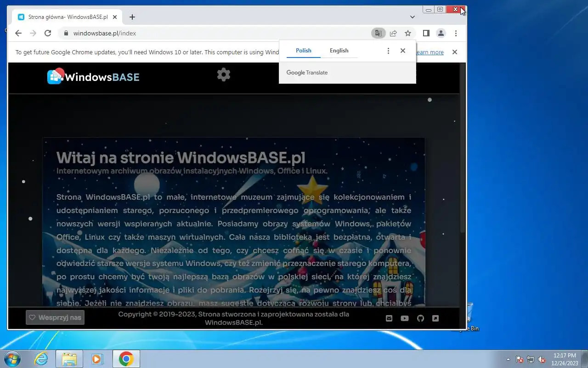Share this page using the share icon
Screen dimensions: 588x368
393,33
